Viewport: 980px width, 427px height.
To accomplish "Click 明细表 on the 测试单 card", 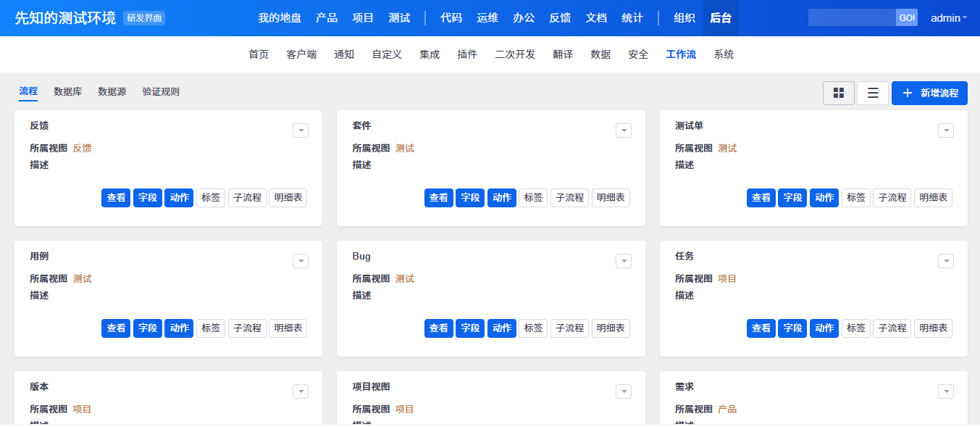I will pos(933,198).
